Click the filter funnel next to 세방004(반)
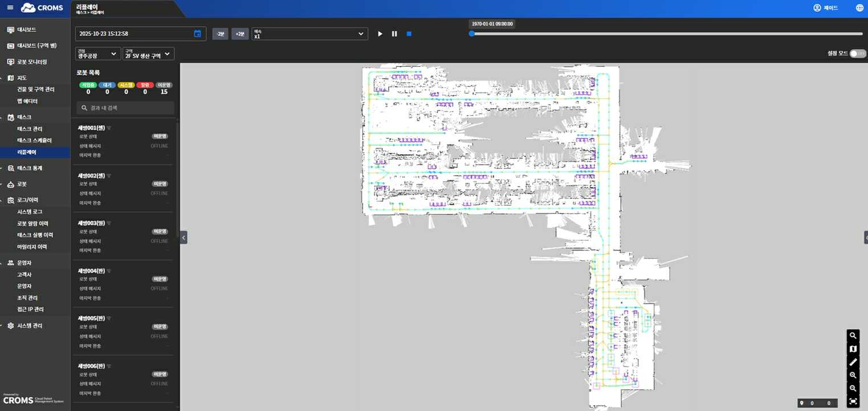 pos(109,271)
